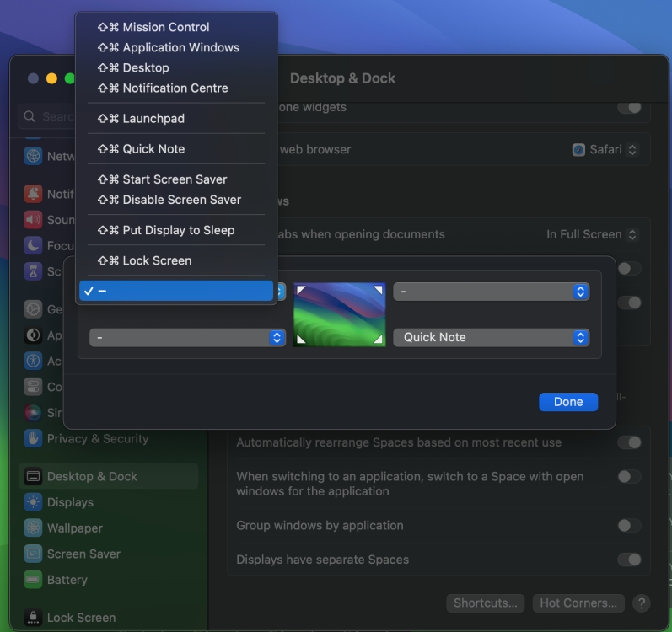This screenshot has height=632, width=672.
Task: Open Focus moon icon in sidebar
Action: 33,246
